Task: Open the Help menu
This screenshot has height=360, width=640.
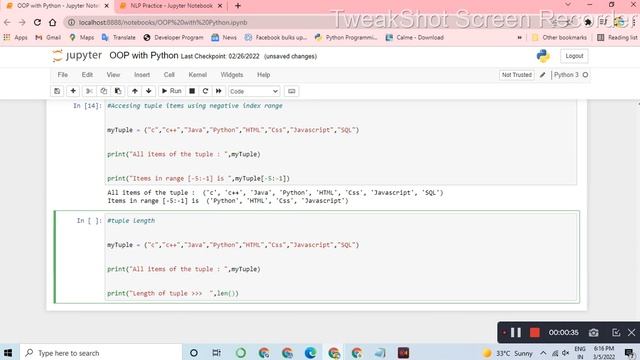Action: [x=263, y=75]
